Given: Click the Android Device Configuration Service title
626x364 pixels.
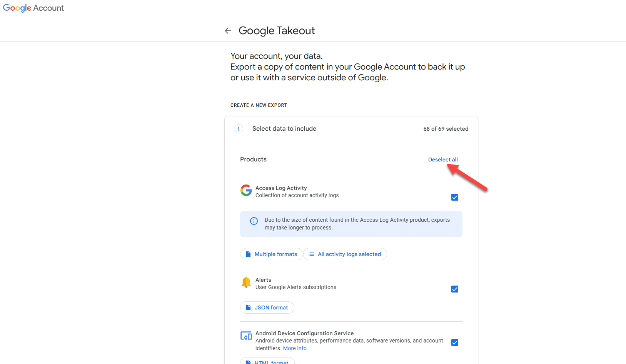Looking at the screenshot, I should pos(304,333).
